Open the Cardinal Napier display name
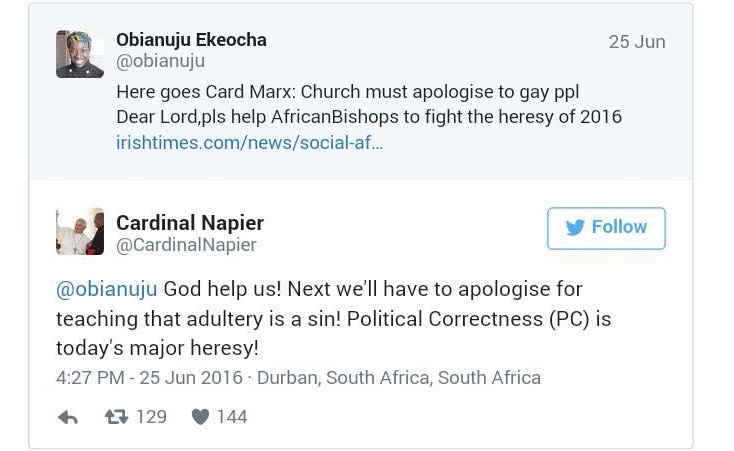 coord(190,222)
